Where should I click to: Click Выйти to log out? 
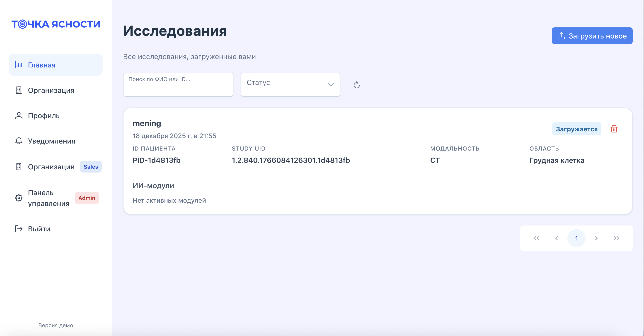(x=56, y=229)
